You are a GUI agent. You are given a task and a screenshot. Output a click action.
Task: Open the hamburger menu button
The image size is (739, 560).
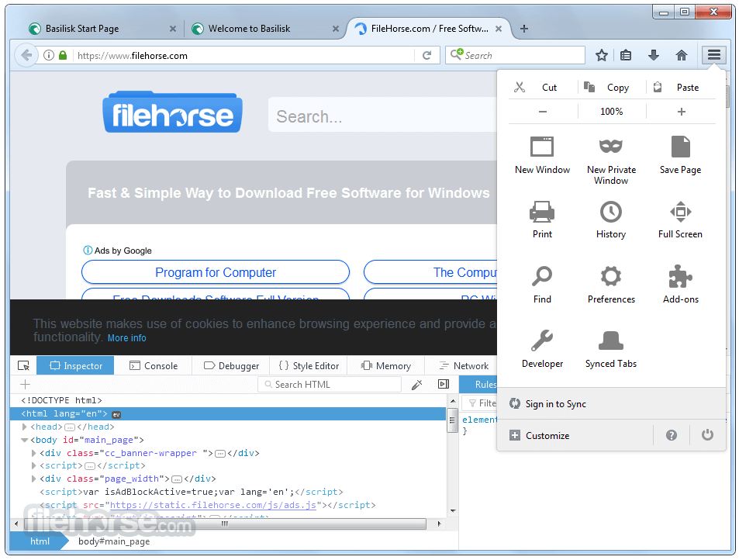click(x=713, y=55)
